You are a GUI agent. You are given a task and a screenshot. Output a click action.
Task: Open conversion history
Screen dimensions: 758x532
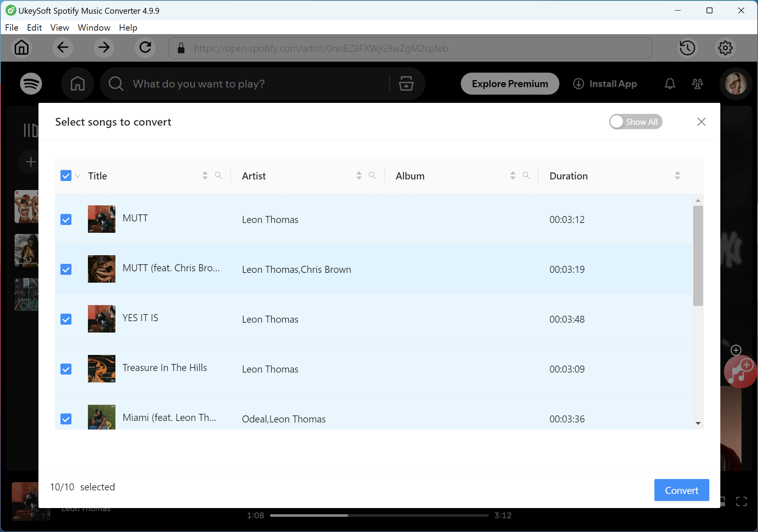pyautogui.click(x=687, y=48)
